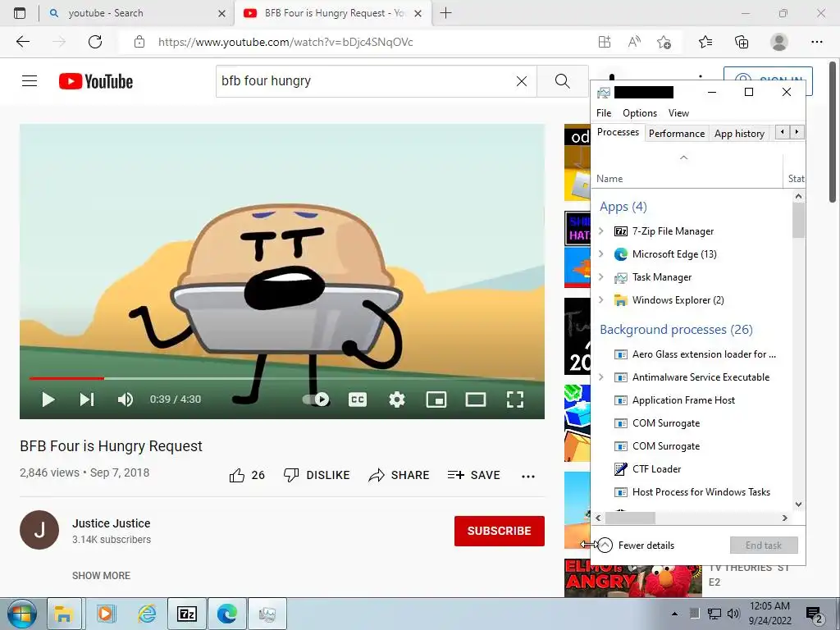The image size is (840, 630).
Task: Open Edge favorites list
Action: tap(705, 42)
